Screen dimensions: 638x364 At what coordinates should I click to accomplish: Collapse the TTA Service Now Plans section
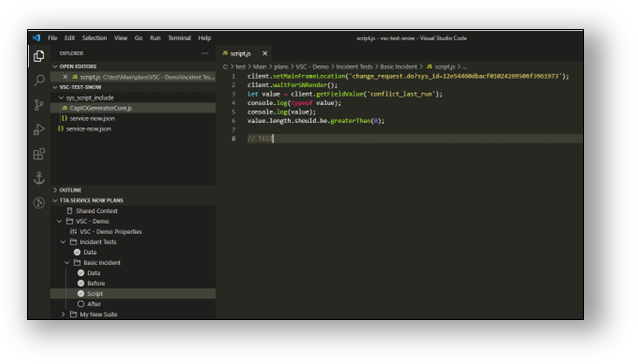[x=55, y=201]
